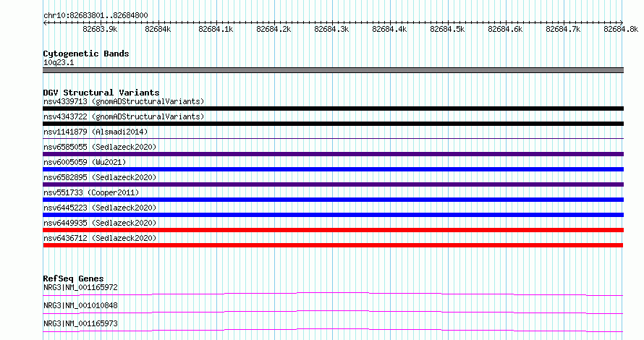Open variant label nsv6005059 (Wu2021)
Screen dimensions: 644x340
85,162
